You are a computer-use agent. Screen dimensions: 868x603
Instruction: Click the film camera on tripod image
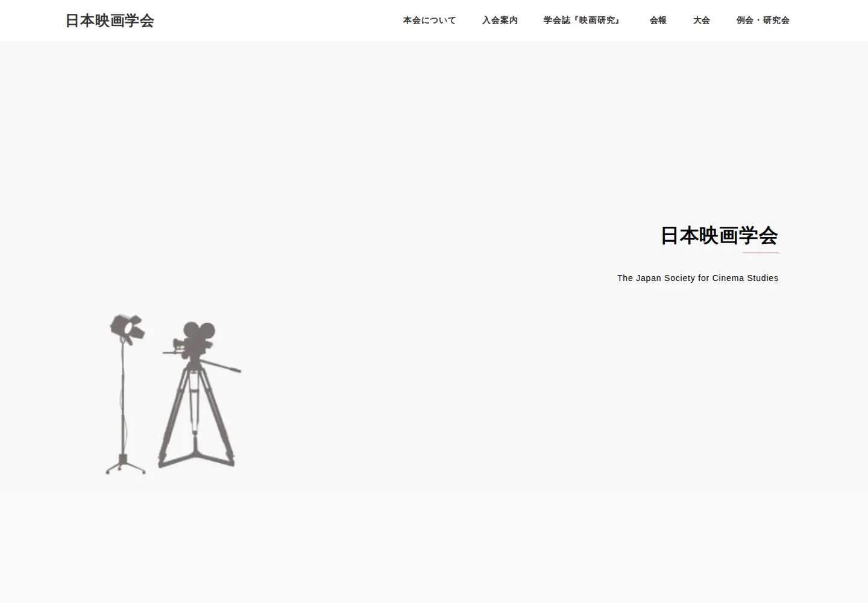pyautogui.click(x=200, y=395)
